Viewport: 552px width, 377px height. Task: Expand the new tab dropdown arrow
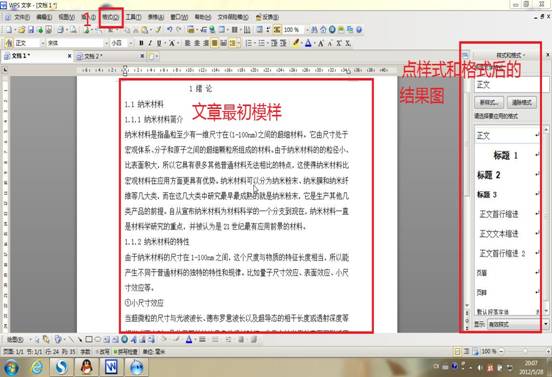coord(157,56)
